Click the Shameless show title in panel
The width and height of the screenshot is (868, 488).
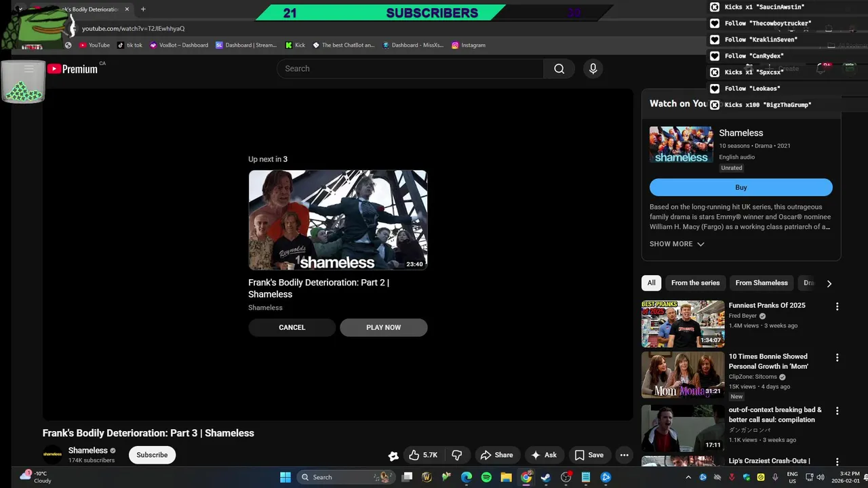click(741, 133)
